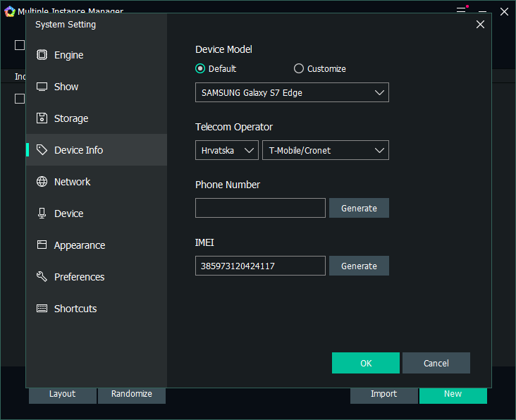
Task: Click the Device Info tag icon
Action: pos(42,150)
